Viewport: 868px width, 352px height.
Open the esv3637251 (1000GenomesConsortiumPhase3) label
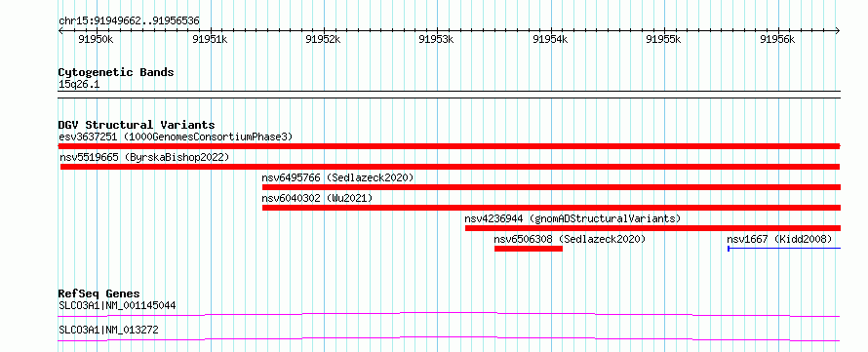[x=176, y=137]
